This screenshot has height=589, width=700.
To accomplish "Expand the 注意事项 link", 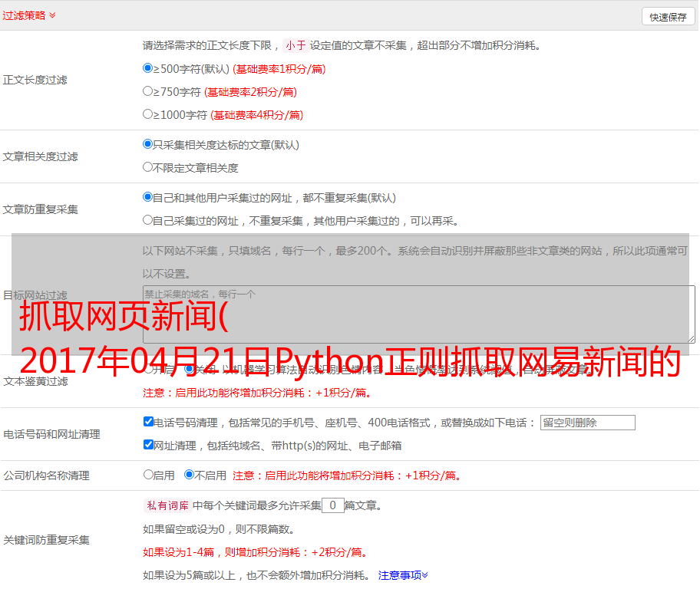I will (403, 575).
